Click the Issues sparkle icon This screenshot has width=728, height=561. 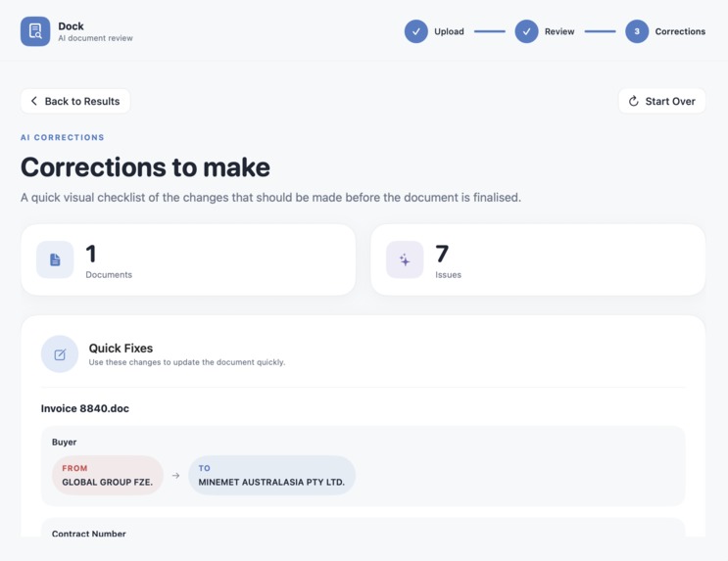pos(405,259)
